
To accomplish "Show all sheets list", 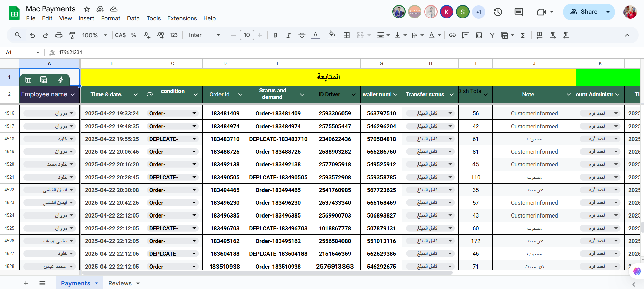I will coord(42,283).
